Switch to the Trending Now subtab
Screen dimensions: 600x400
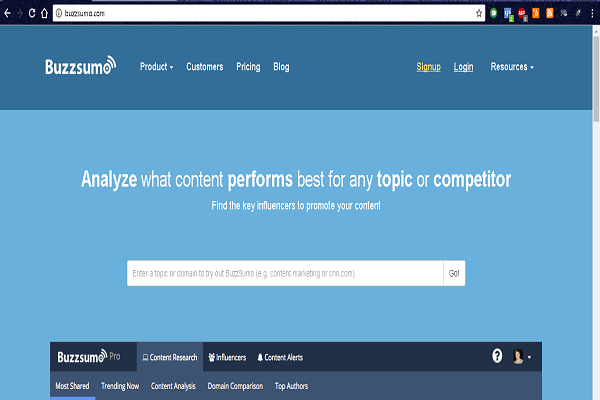(120, 386)
